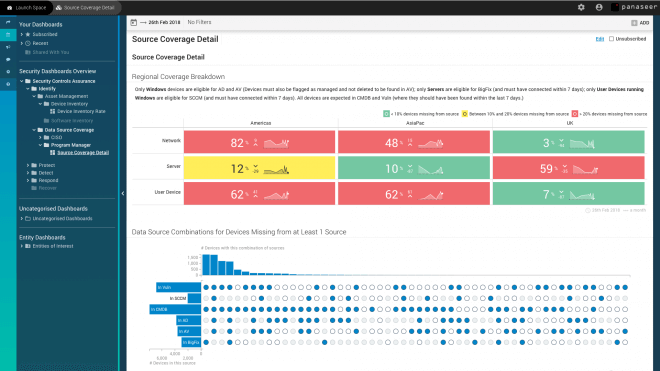Screen dimensions: 660x371
Task: Click the In CMDB source bar
Action: [x=175, y=309]
